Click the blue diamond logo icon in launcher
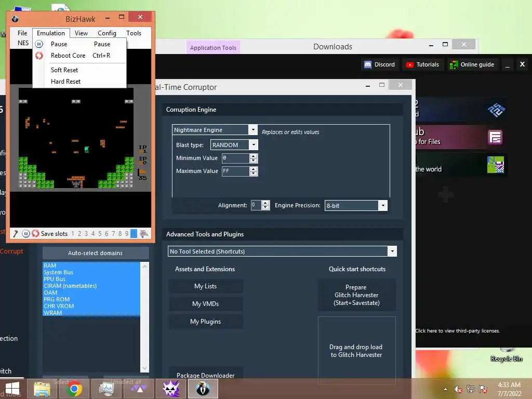Screen dimensions: 532x399 (496, 110)
